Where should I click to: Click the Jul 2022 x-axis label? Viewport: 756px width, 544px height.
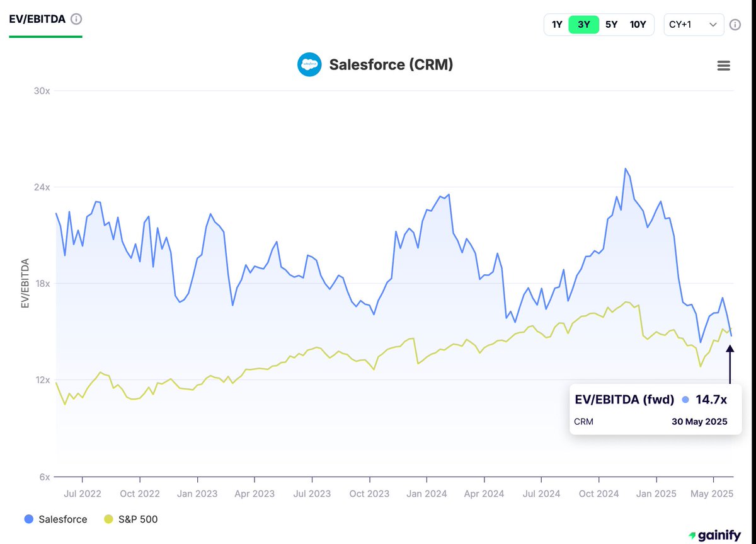pos(83,494)
